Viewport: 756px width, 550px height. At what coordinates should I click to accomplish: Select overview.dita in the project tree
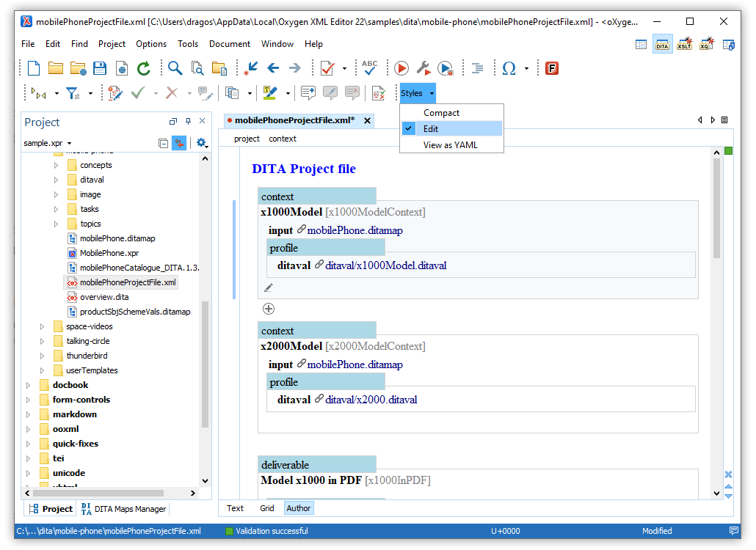(104, 297)
